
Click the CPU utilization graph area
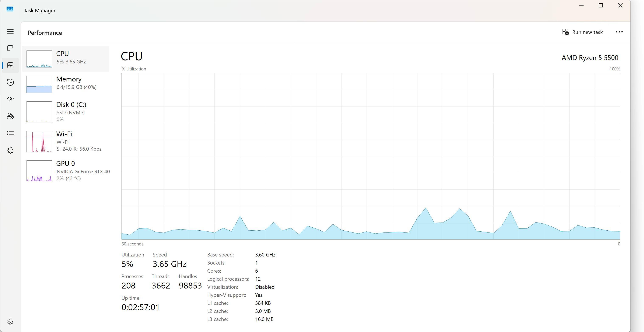(x=371, y=156)
